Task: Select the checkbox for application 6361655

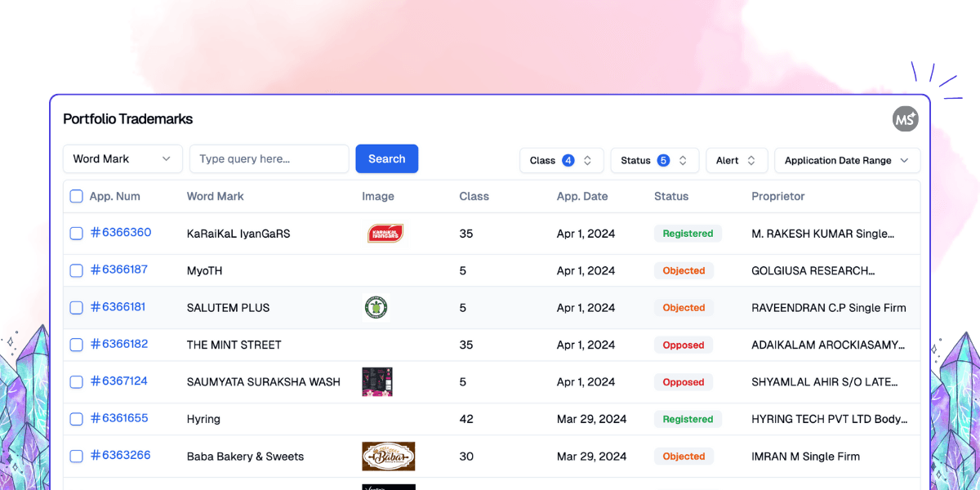Action: point(76,419)
